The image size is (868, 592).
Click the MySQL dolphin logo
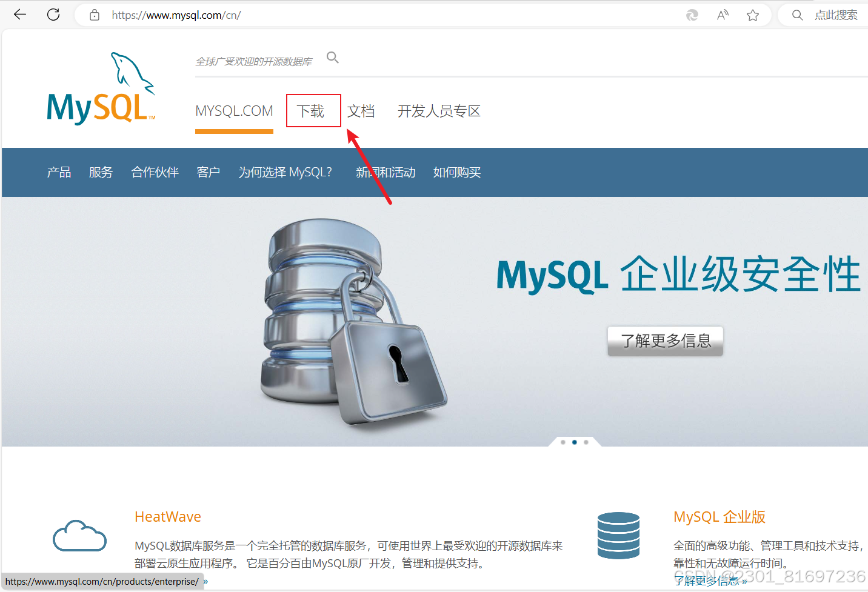[x=100, y=85]
